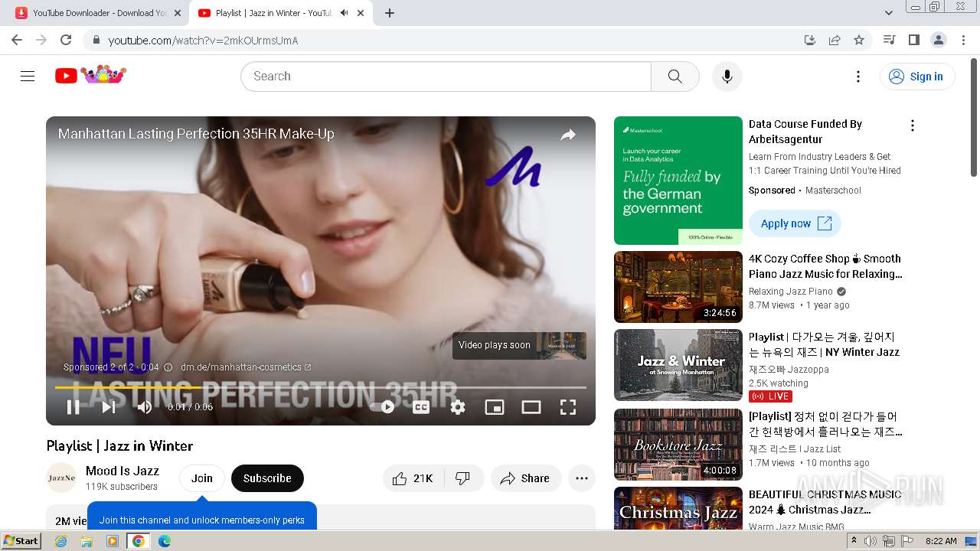The image size is (980, 551).
Task: Click the ad share arrow icon
Action: pos(568,135)
